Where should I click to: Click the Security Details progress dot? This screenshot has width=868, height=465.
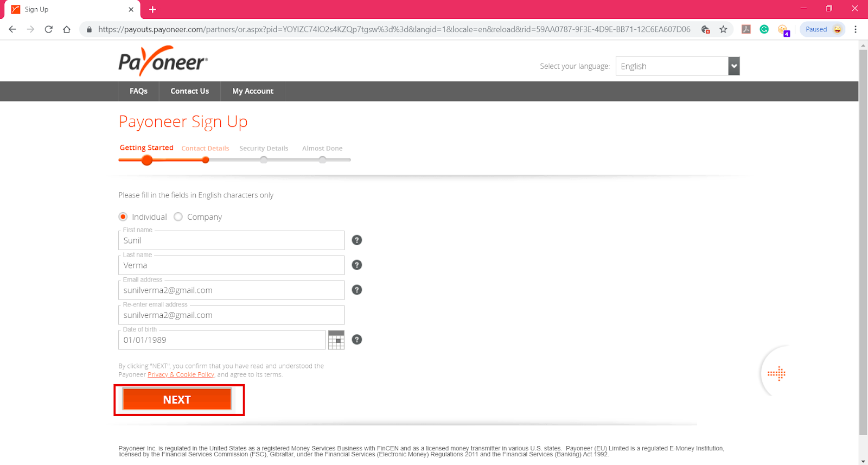(x=264, y=160)
